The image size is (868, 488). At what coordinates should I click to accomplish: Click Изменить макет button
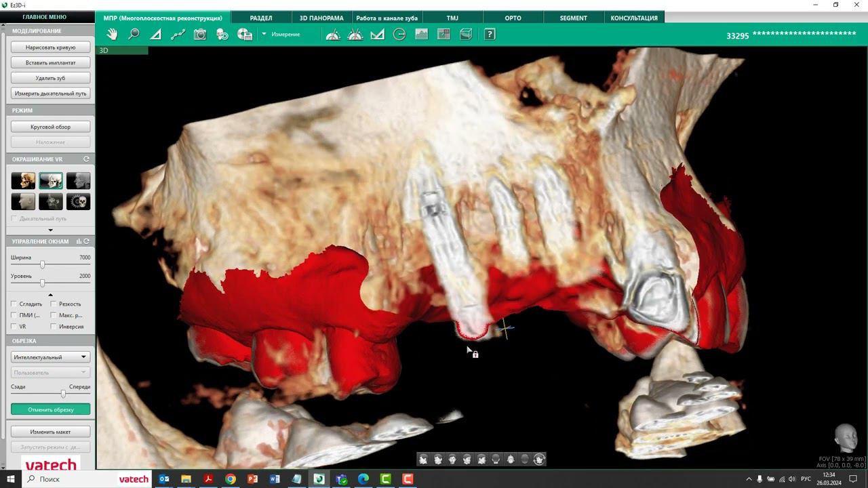tap(50, 432)
